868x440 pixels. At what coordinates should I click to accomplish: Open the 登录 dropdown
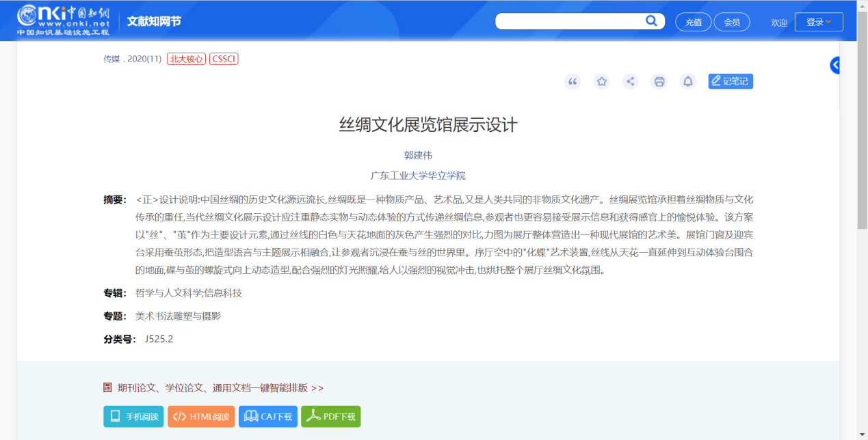[819, 22]
